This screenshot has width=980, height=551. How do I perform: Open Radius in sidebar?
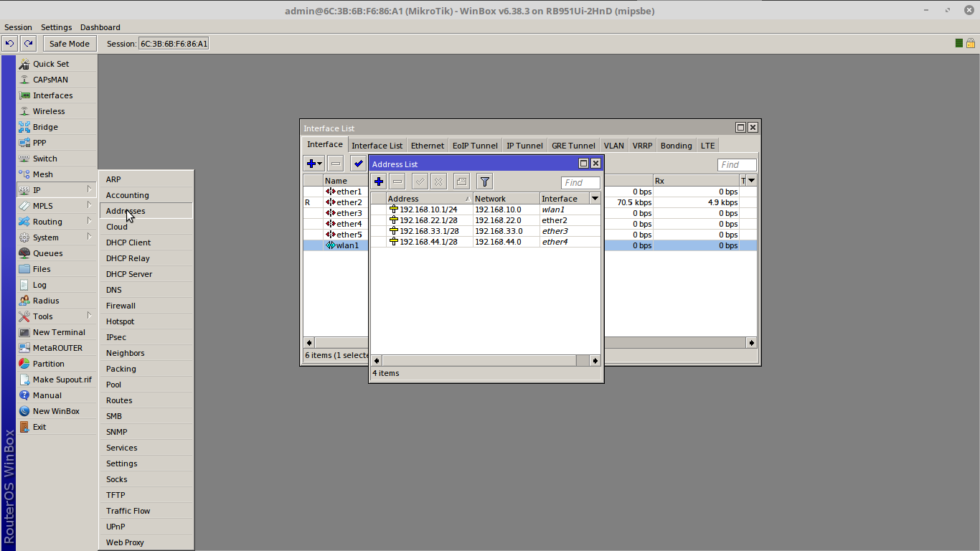click(x=57, y=301)
